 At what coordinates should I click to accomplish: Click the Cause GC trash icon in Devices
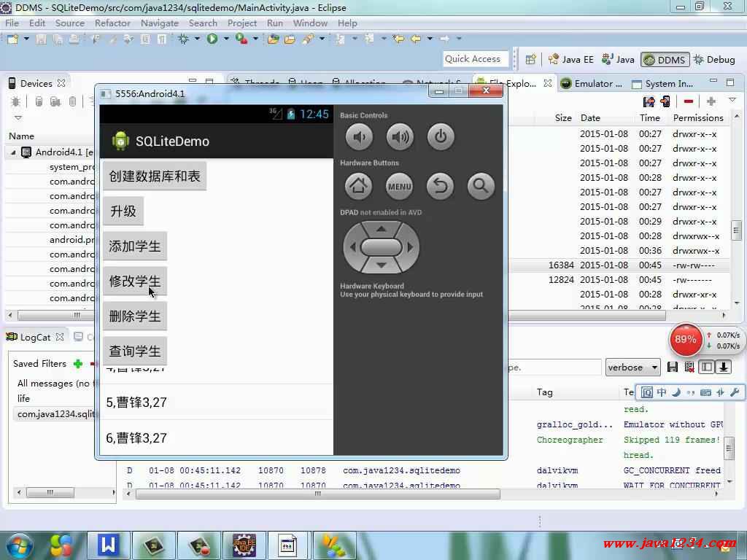[x=72, y=101]
